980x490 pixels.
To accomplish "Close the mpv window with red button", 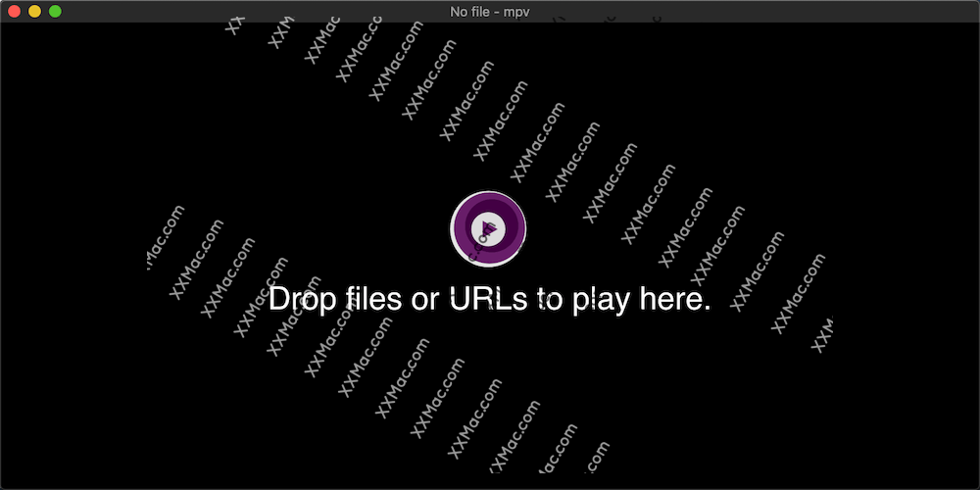I will 14,11.
